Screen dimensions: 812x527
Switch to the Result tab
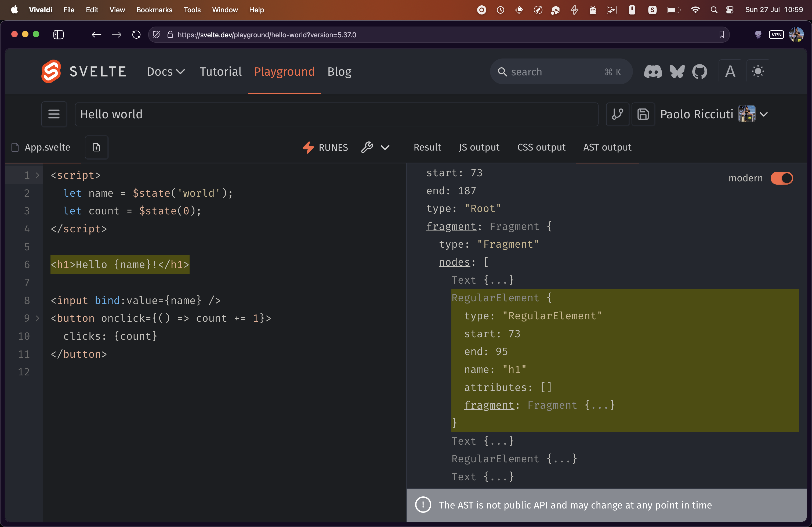[x=427, y=147]
